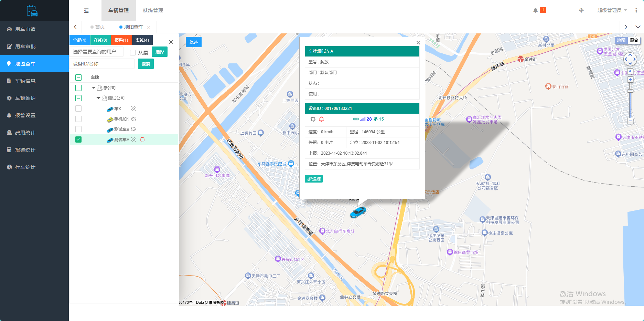Select the yellow 手机加车 car icon

click(x=110, y=120)
